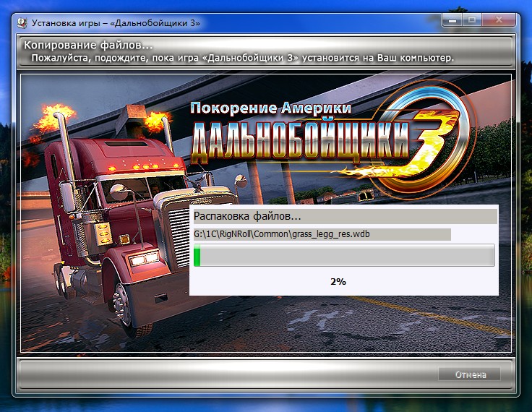Click the 'Копирование файлов...' heading
This screenshot has height=412, width=532.
coord(88,45)
